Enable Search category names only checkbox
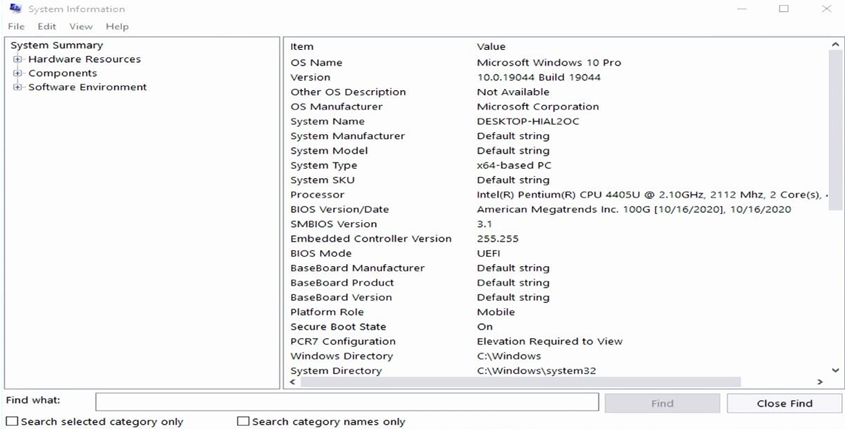The image size is (850, 439). click(243, 422)
